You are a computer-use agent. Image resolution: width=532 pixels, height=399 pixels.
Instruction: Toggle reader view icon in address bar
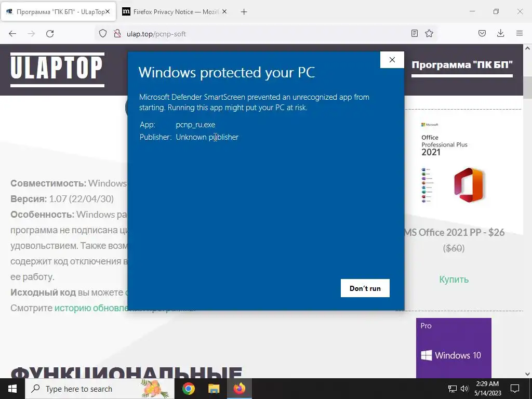414,33
